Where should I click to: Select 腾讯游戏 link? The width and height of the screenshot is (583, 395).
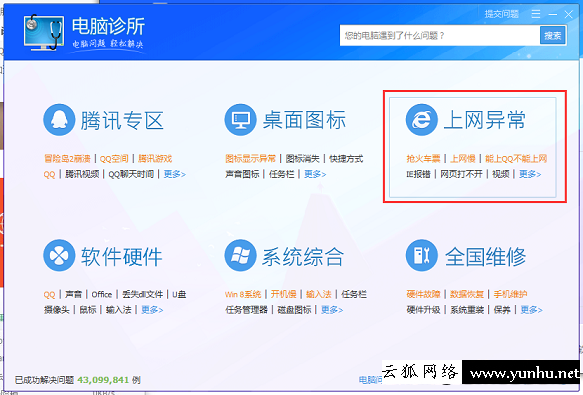point(155,159)
